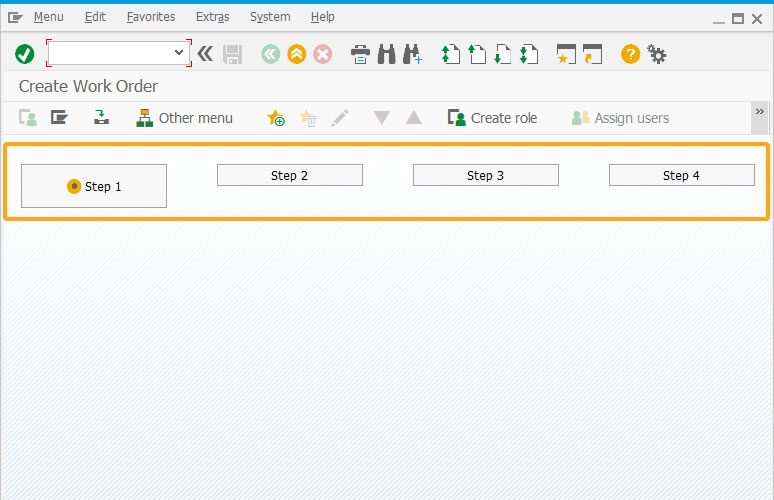The height and width of the screenshot is (500, 774).
Task: Click the window system menu icon
Action: tap(15, 18)
